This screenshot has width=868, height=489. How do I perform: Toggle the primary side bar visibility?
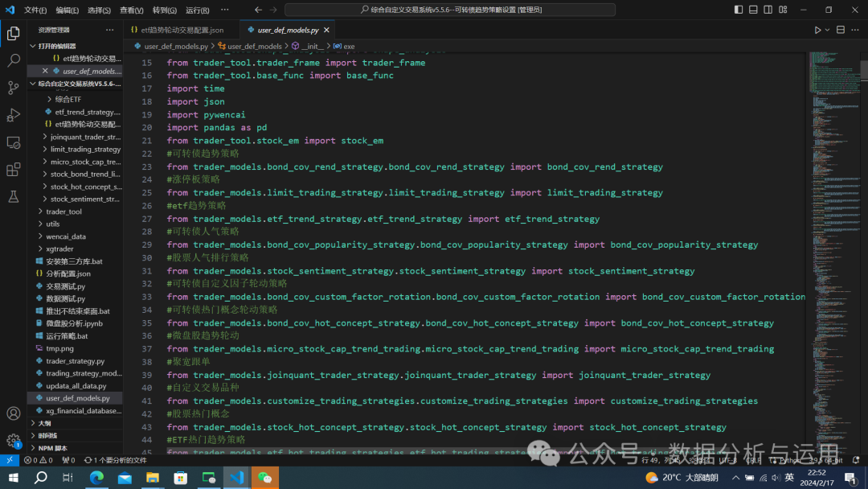(x=739, y=10)
